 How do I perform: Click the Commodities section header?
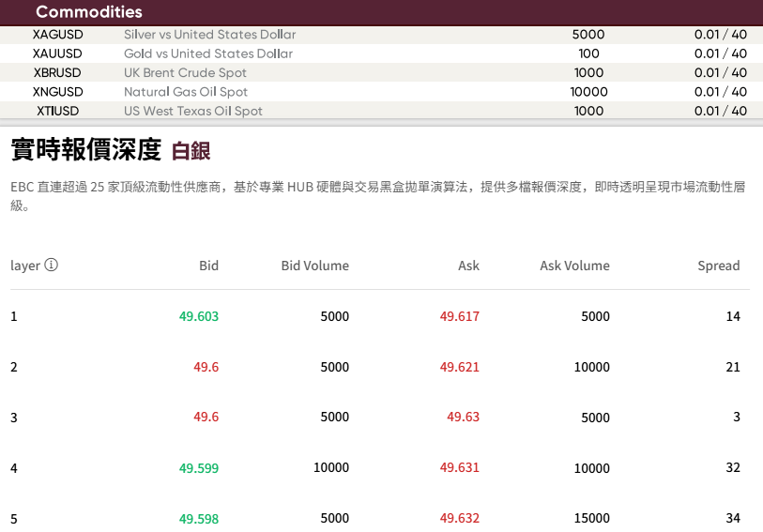(89, 12)
